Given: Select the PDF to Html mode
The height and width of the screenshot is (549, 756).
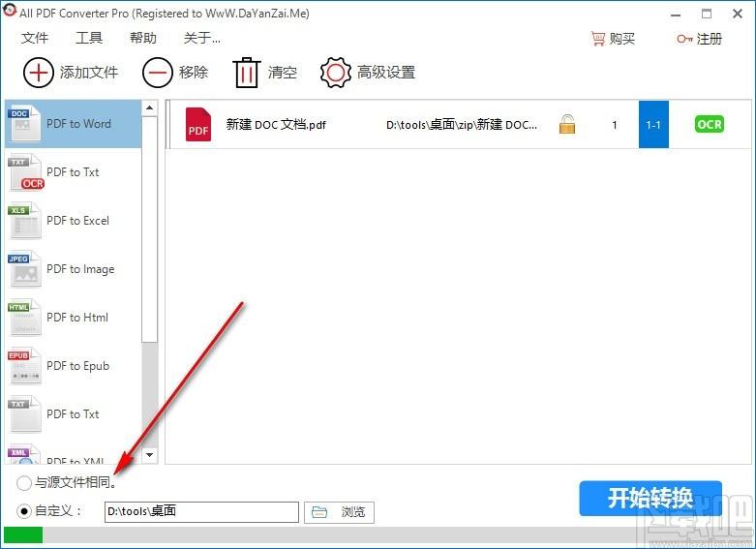Looking at the screenshot, I should click(73, 318).
